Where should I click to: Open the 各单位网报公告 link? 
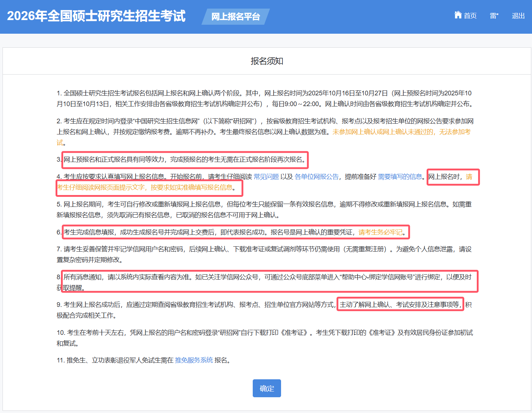tap(317, 177)
